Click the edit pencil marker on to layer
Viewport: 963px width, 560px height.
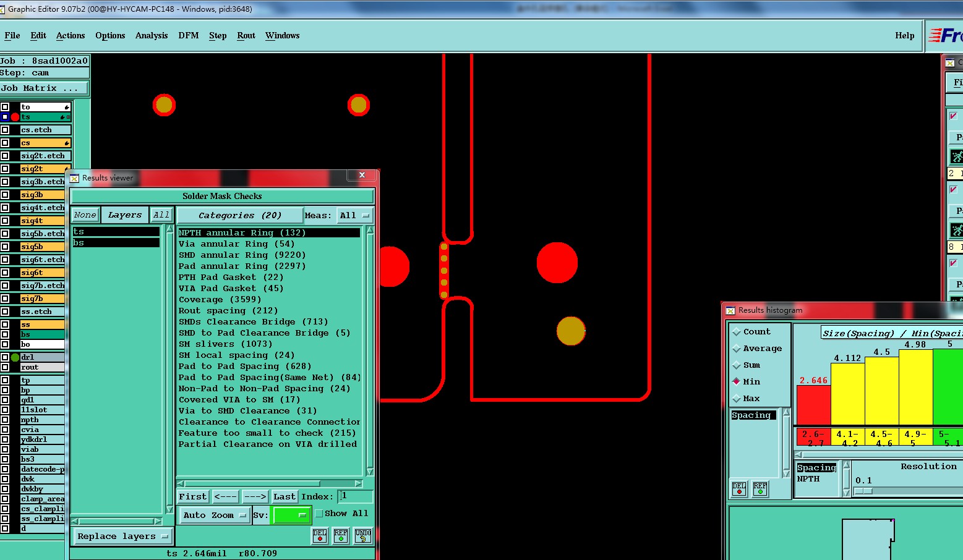pyautogui.click(x=67, y=107)
